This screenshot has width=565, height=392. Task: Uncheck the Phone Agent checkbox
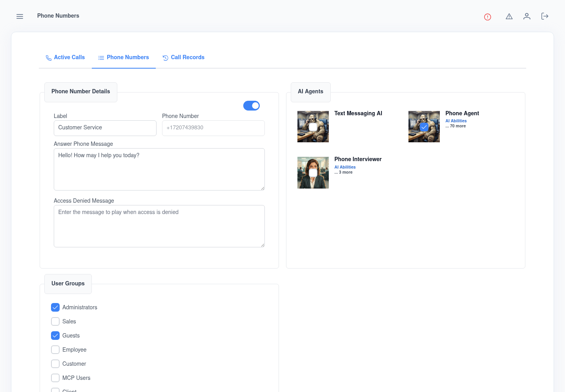click(424, 127)
